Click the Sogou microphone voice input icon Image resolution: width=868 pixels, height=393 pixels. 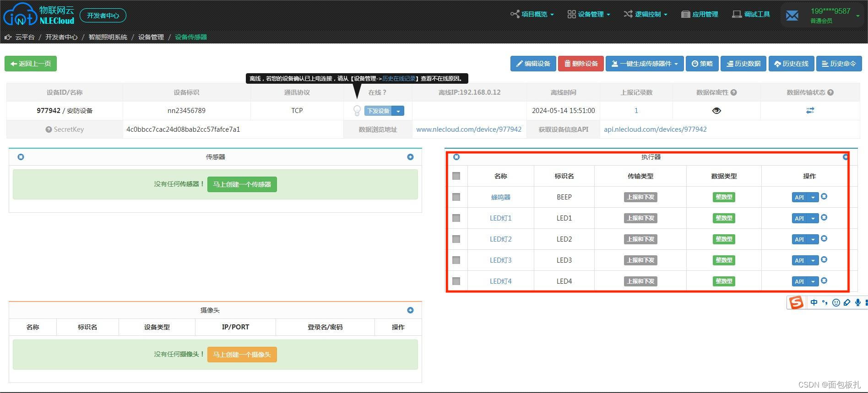pyautogui.click(x=857, y=302)
